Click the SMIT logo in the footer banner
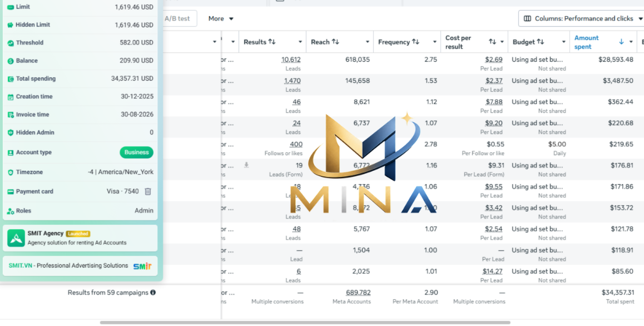This screenshot has height=326, width=644. [142, 266]
